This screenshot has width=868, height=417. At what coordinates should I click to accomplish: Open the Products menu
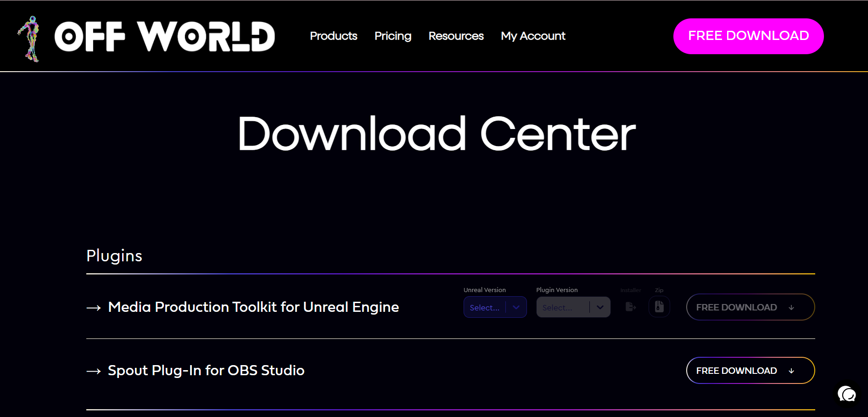click(x=334, y=36)
